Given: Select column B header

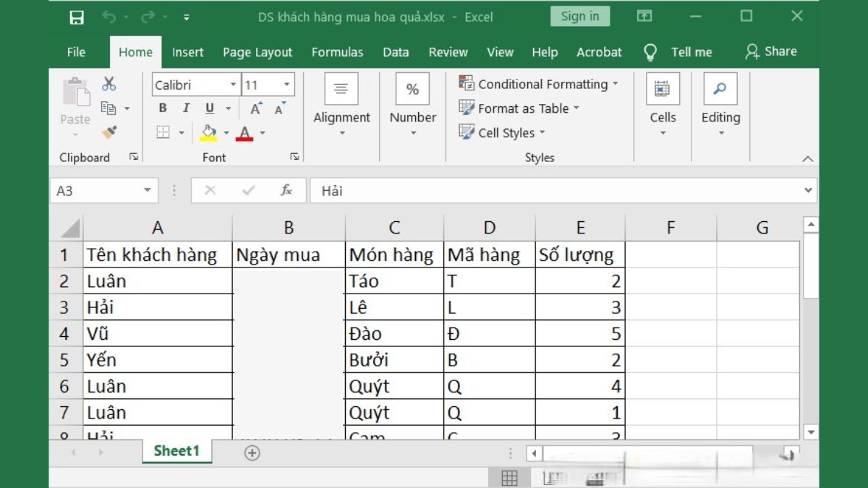Looking at the screenshot, I should click(289, 228).
